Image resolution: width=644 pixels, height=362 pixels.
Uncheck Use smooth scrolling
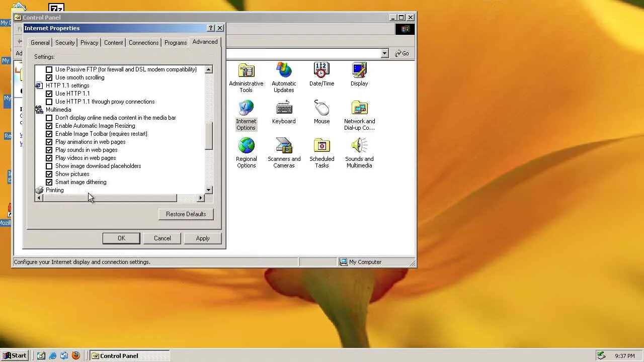click(x=49, y=77)
